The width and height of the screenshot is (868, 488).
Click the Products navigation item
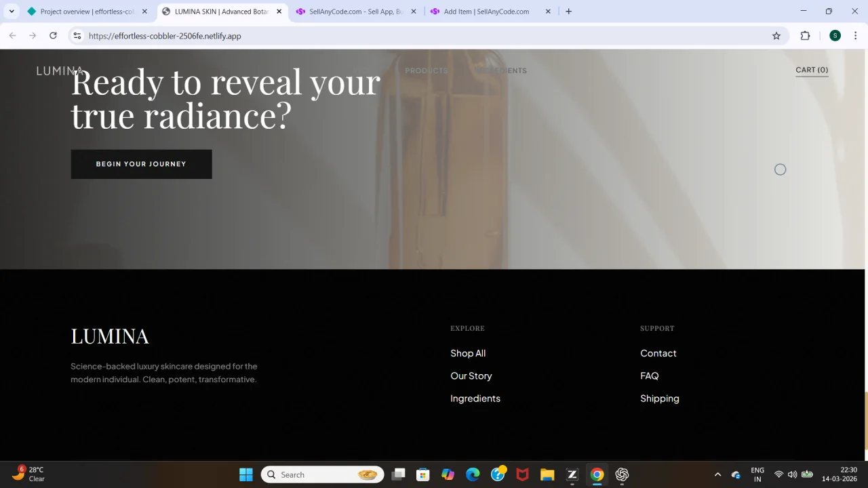click(426, 70)
